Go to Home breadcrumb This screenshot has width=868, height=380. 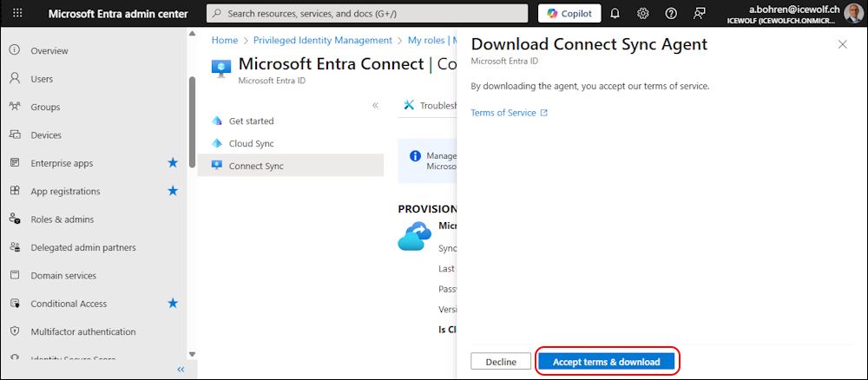[x=224, y=41]
